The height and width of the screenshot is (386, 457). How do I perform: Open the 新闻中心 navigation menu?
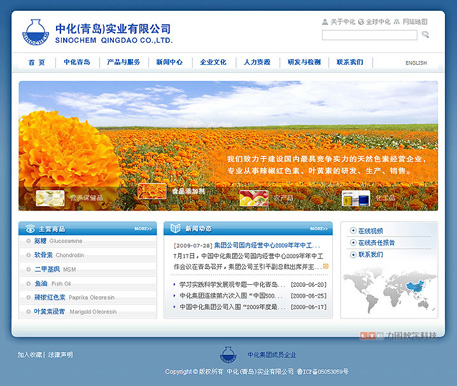[x=169, y=62]
